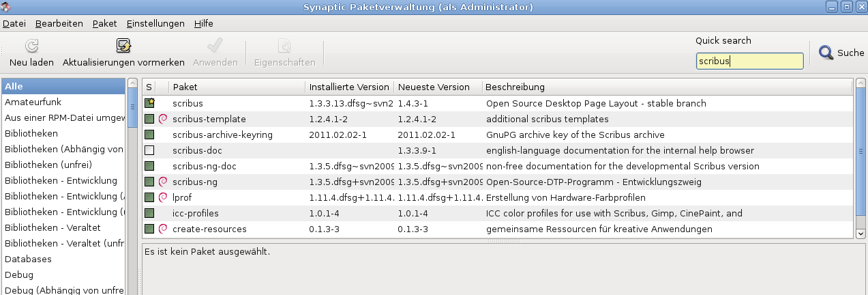
Task: Click the package list scrollbar down arrow
Action: pos(860,234)
